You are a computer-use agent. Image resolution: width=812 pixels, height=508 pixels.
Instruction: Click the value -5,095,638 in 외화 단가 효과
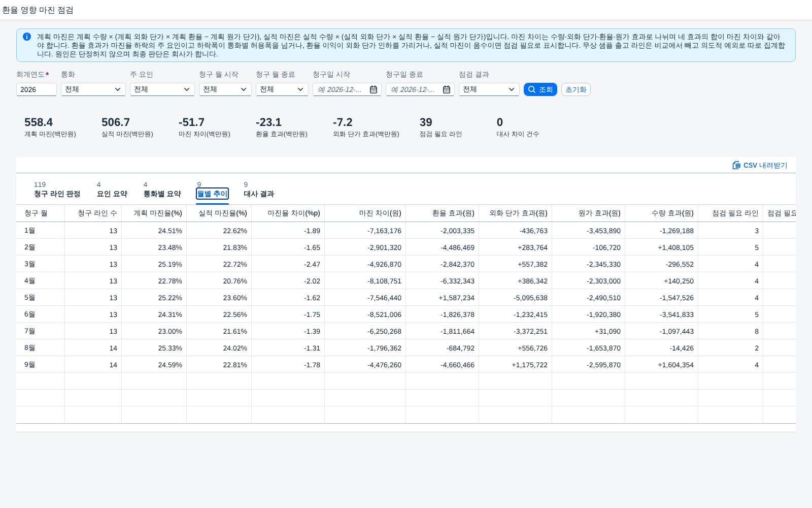pos(530,298)
